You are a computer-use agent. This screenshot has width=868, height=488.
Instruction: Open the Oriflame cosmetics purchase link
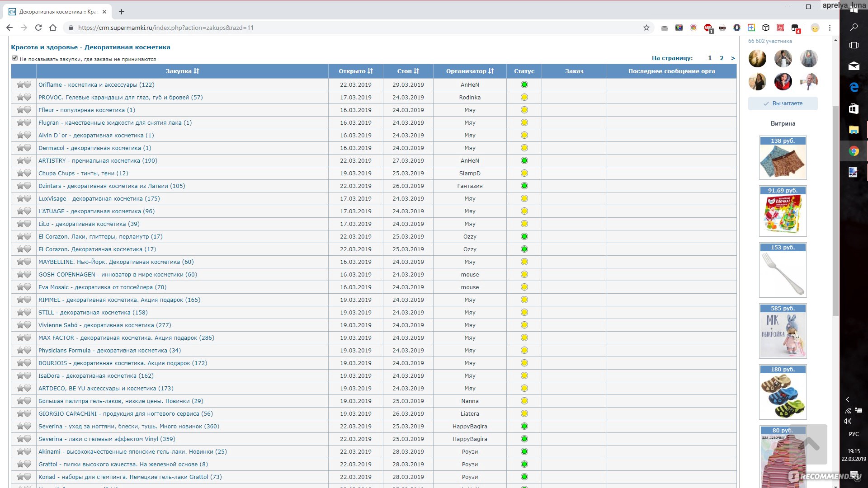coord(96,84)
